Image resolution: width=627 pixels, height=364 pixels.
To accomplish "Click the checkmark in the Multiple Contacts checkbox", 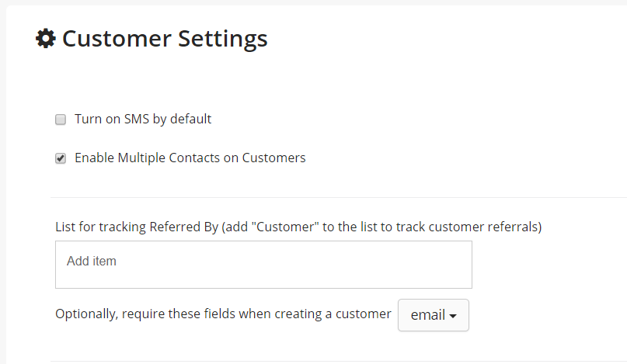I will 61,158.
